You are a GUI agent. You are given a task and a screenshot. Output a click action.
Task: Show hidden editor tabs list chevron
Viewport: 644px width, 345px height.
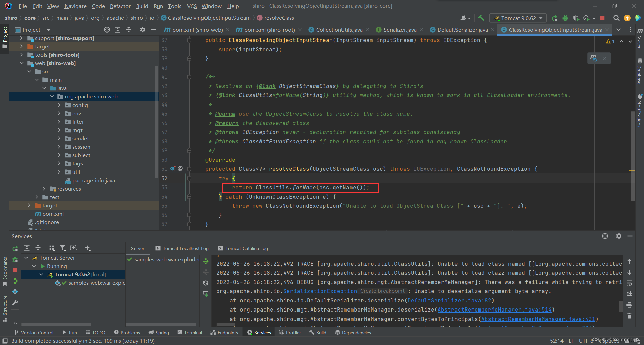(x=619, y=30)
